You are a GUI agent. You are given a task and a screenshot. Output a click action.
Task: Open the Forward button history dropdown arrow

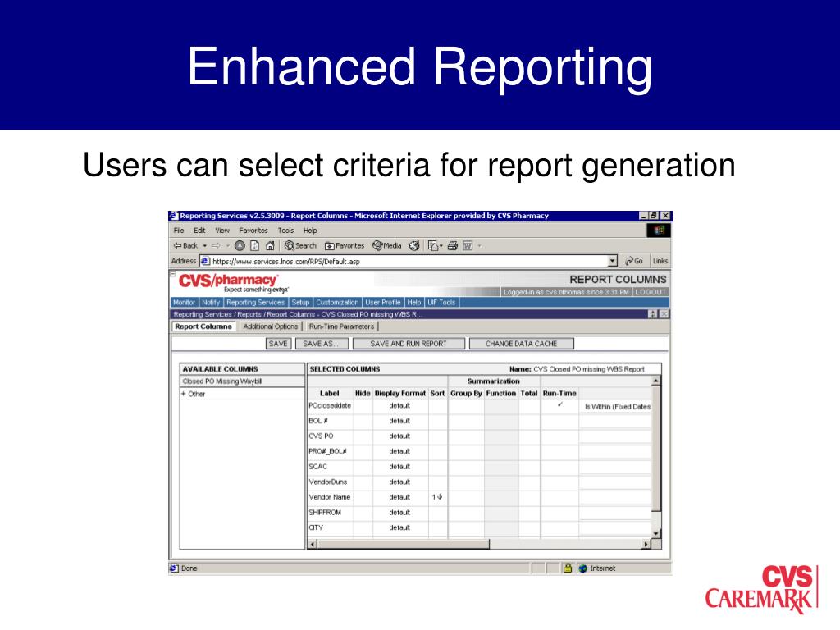[227, 246]
